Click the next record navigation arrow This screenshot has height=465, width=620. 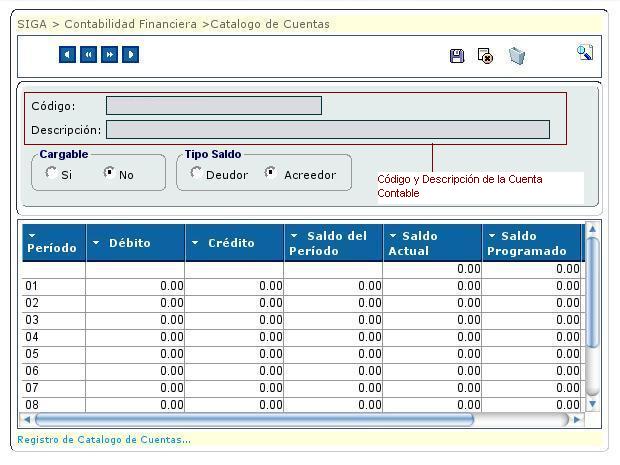(109, 55)
